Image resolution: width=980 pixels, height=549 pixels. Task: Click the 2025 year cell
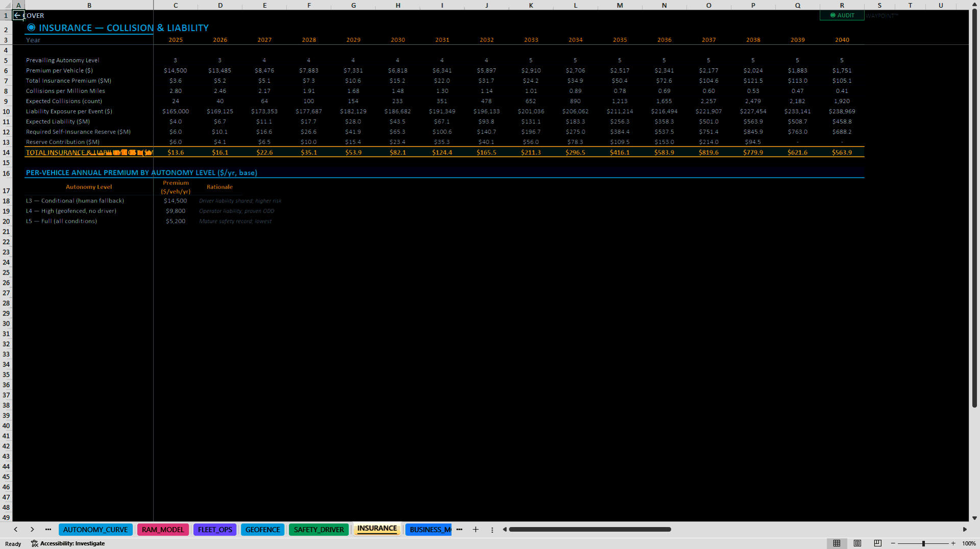point(176,40)
